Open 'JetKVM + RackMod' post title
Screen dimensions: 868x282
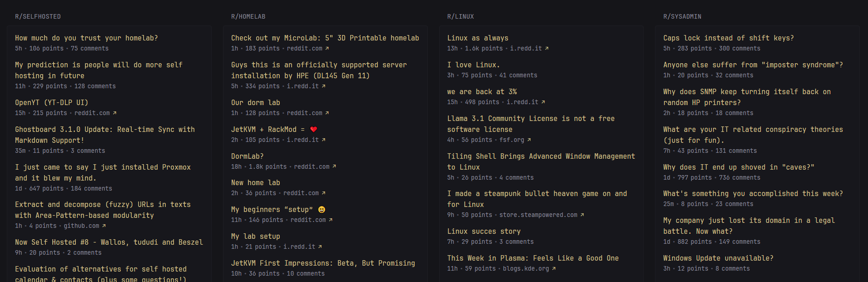coord(268,130)
